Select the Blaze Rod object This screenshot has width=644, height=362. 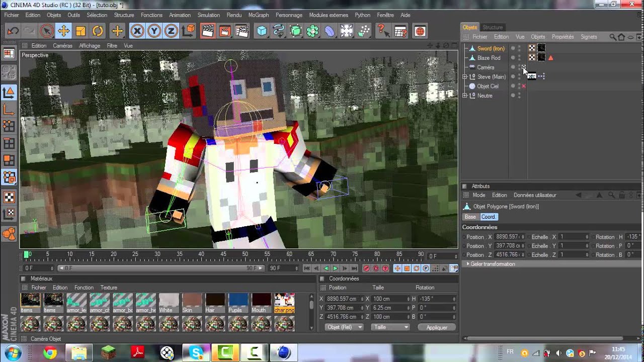[x=489, y=58]
